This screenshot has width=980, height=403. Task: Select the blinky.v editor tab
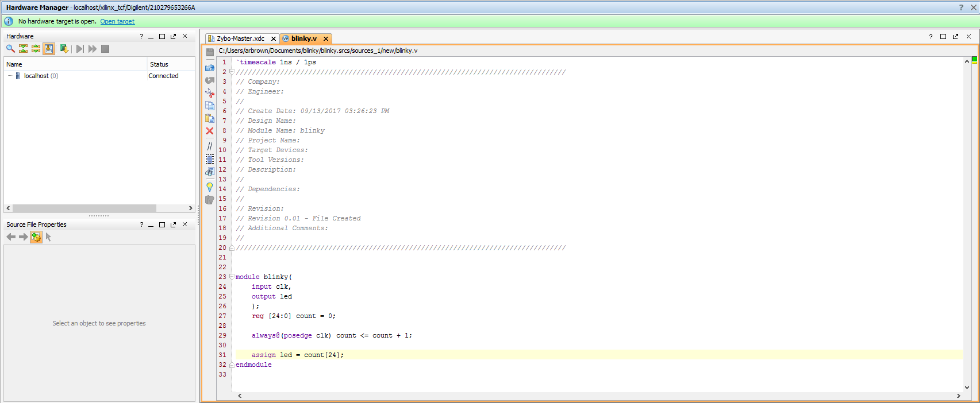click(303, 38)
